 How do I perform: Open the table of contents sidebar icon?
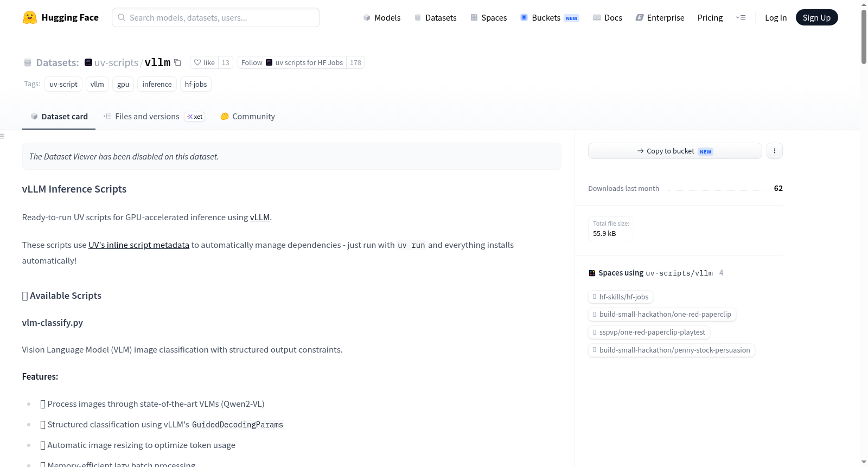pyautogui.click(x=3, y=136)
